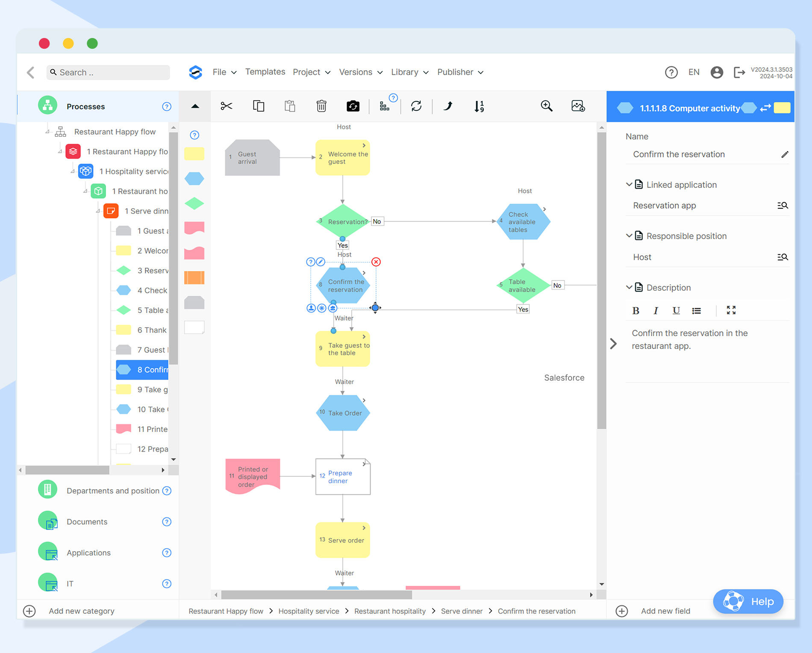Select the 1-9 renumbering toolbar icon
This screenshot has width=812, height=653.
click(479, 106)
